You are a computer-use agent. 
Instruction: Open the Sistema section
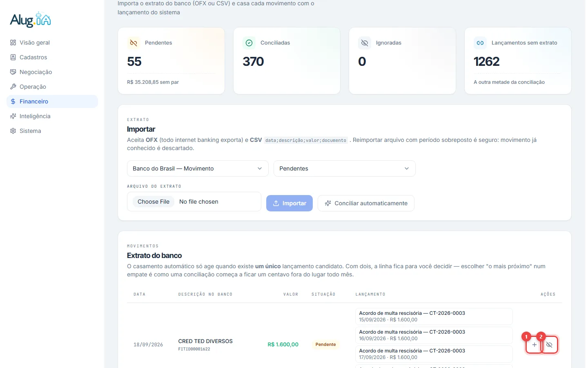click(52, 131)
